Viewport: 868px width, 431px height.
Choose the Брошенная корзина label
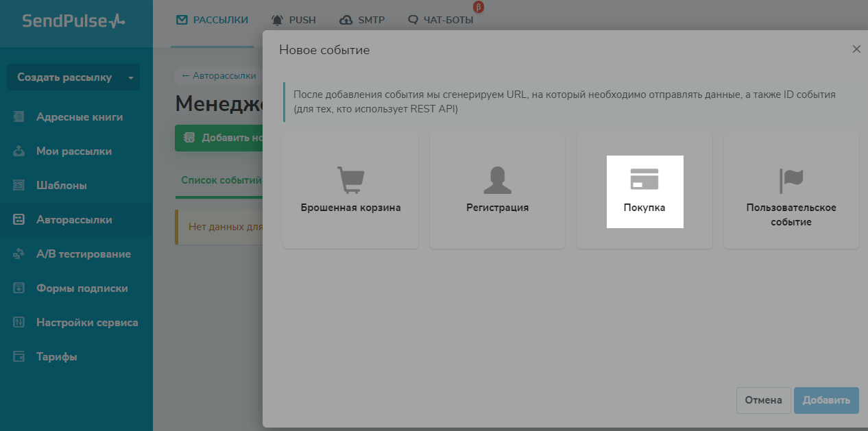coord(350,208)
